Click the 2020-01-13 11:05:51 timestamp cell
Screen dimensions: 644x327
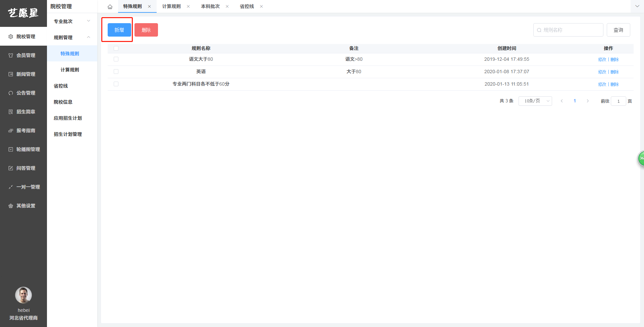(507, 84)
